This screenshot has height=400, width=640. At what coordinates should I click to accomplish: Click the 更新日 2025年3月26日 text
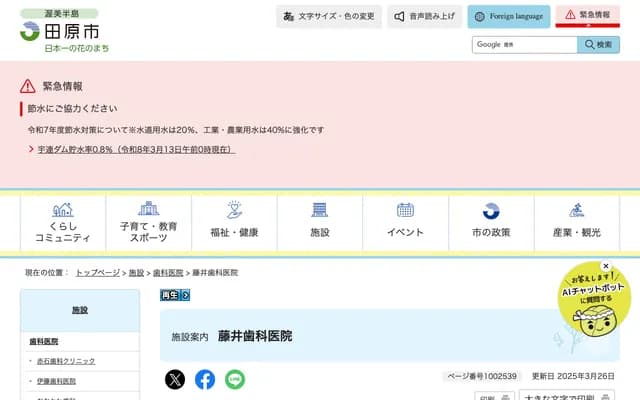tap(573, 376)
